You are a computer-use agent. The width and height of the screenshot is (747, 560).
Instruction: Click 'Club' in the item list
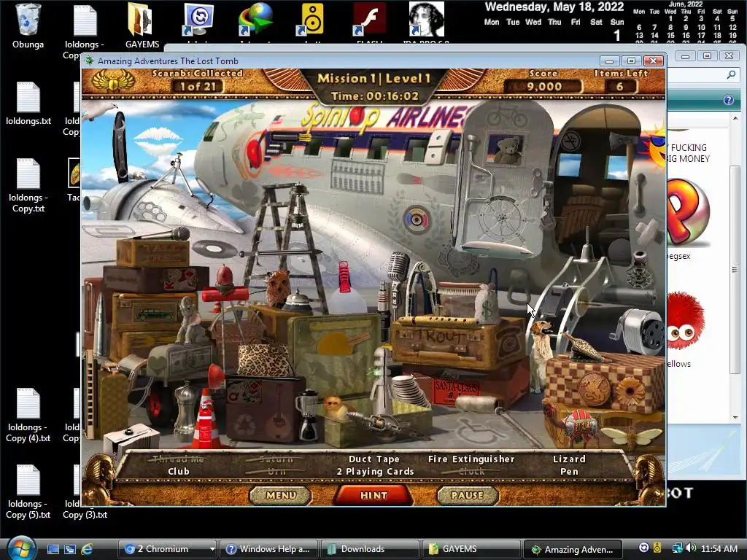coord(179,472)
